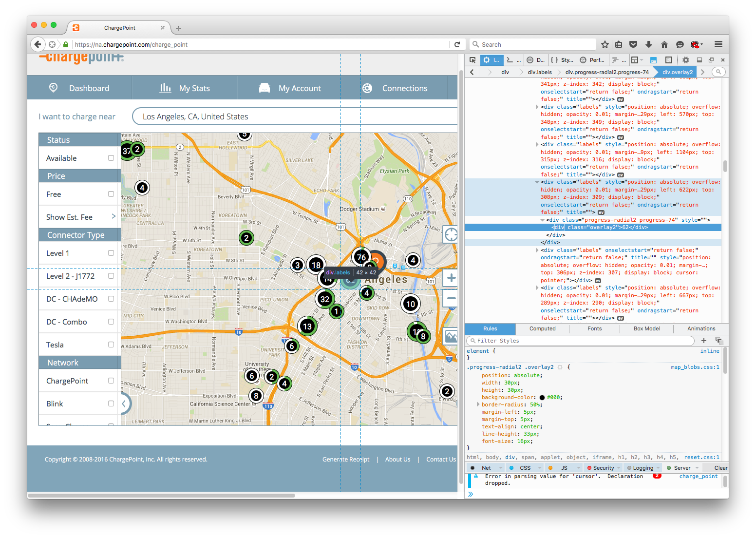Image resolution: width=756 pixels, height=538 pixels.
Task: Enable the Level 1 connector checkbox
Action: pyautogui.click(x=111, y=253)
